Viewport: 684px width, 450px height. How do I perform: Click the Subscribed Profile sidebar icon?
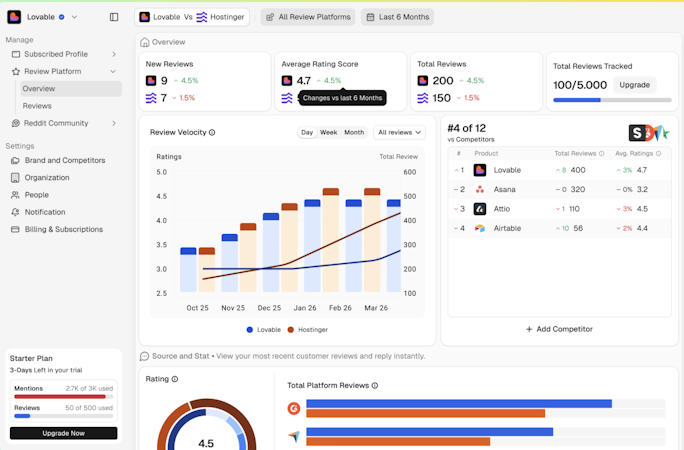click(16, 54)
